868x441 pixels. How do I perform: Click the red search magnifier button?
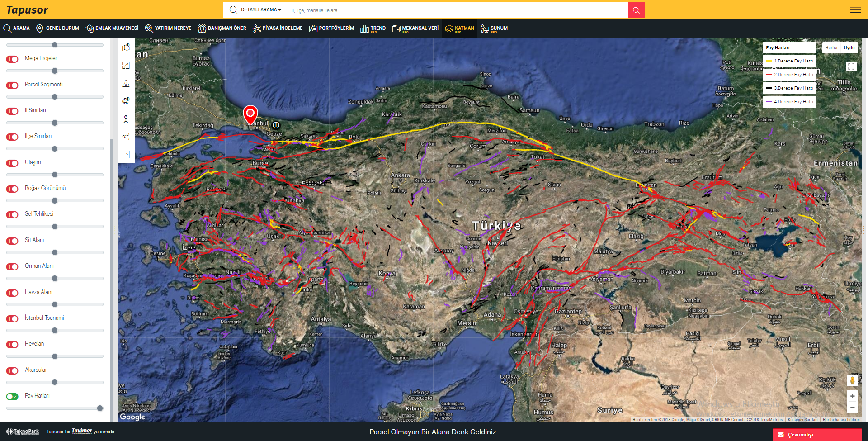point(636,10)
